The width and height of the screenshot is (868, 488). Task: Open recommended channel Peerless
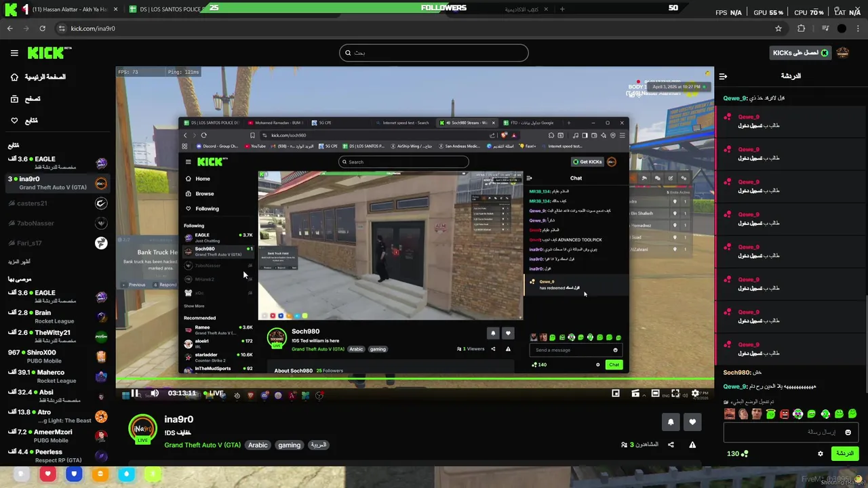coord(58,455)
